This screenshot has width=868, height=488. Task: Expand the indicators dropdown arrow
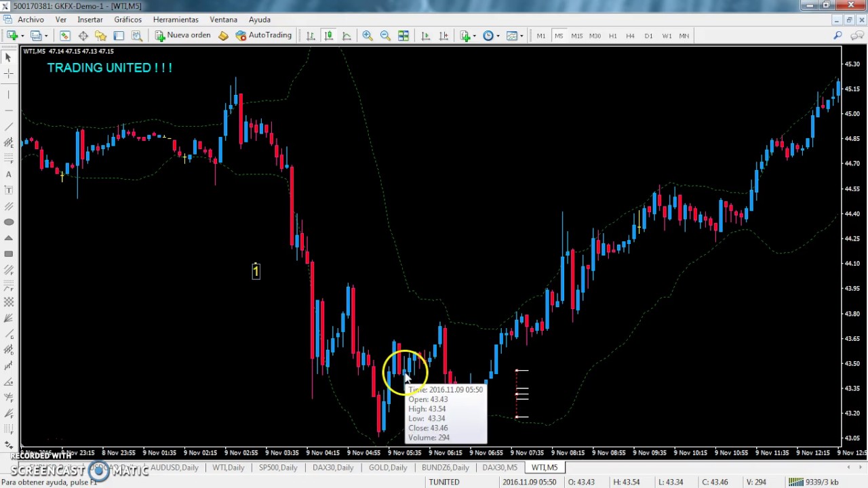475,36
